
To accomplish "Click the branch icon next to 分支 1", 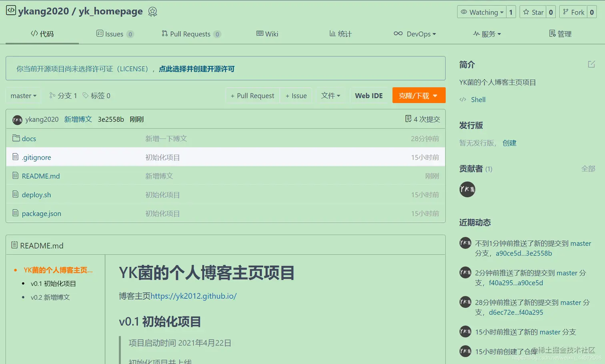I will pos(52,96).
